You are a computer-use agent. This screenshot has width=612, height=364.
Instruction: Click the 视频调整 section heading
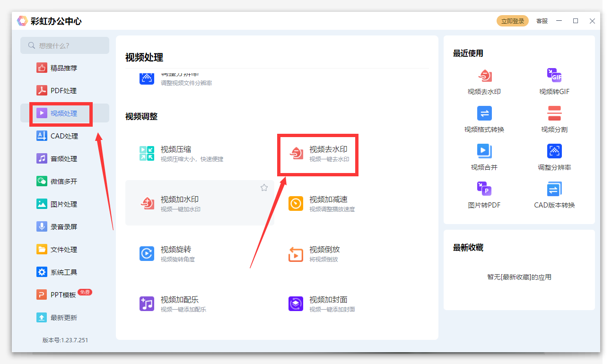click(141, 116)
